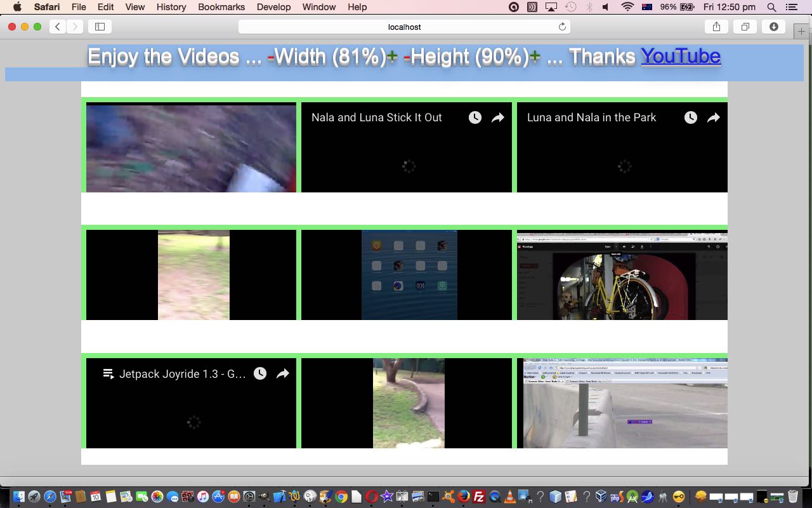Open Firefox from the Dock
Image resolution: width=812 pixels, height=508 pixels.
click(464, 497)
